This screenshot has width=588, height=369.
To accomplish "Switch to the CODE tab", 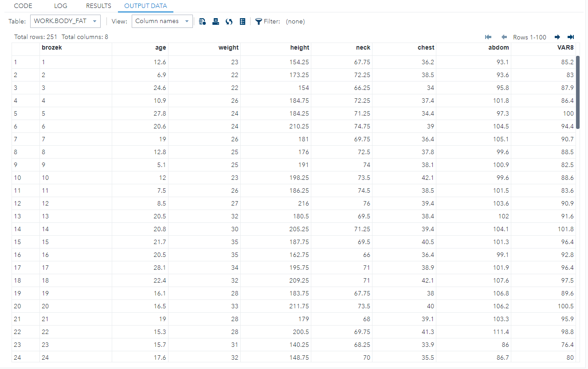I will [x=23, y=6].
